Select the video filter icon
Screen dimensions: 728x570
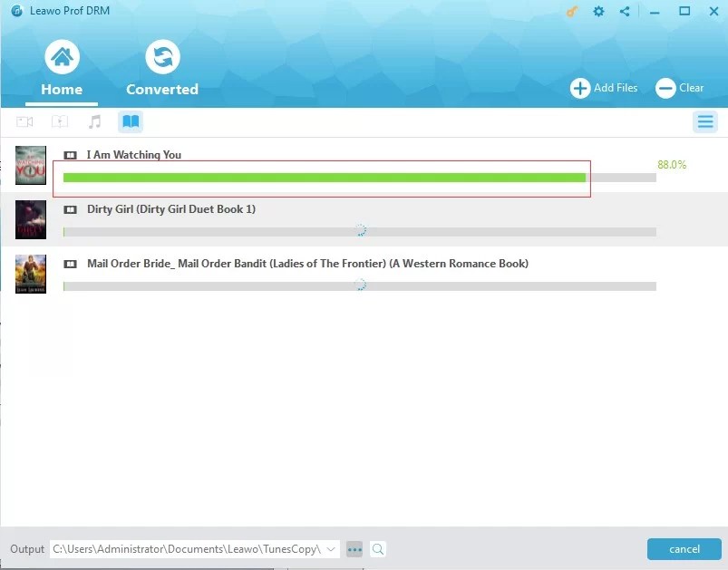pyautogui.click(x=24, y=121)
